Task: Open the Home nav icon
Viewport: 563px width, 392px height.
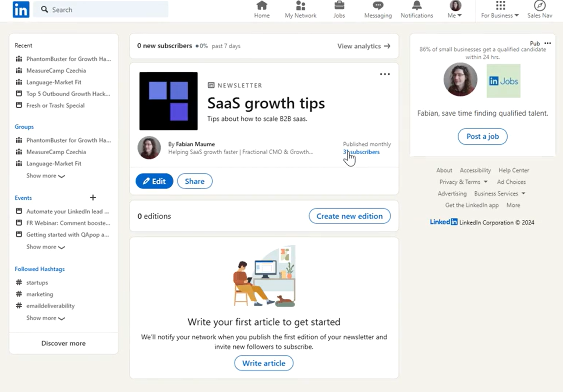Action: coord(262,5)
